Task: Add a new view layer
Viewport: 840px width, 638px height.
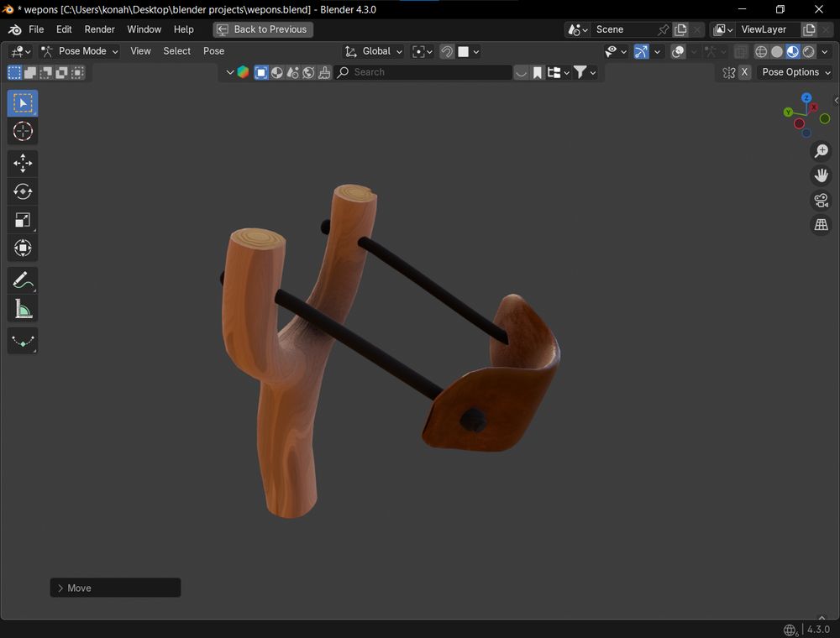Action: click(x=809, y=29)
